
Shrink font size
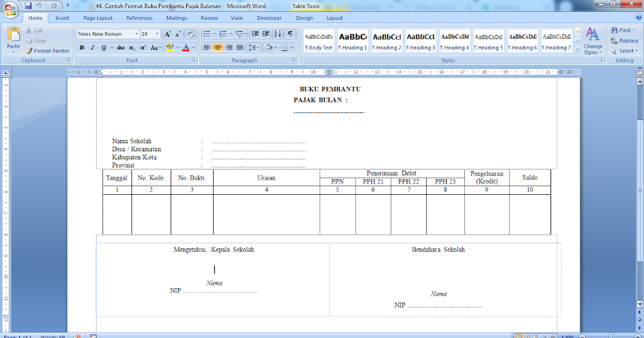(179, 34)
